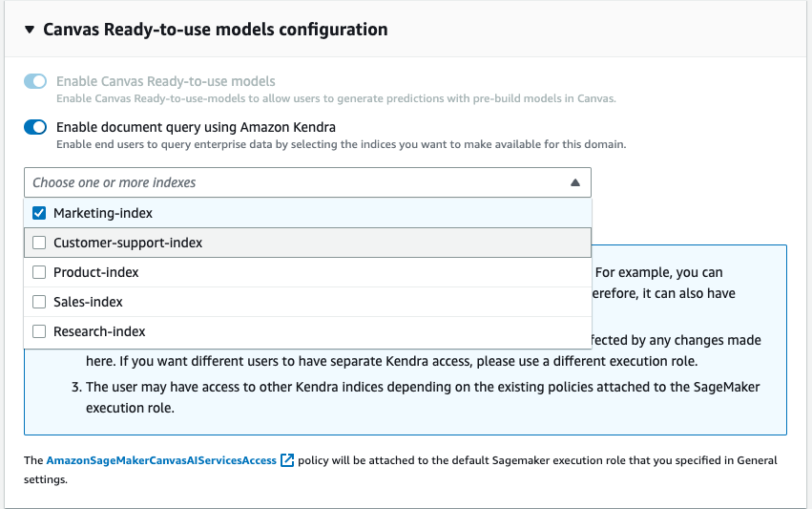
Task: Check the Research-index checkbox
Action: (x=39, y=331)
